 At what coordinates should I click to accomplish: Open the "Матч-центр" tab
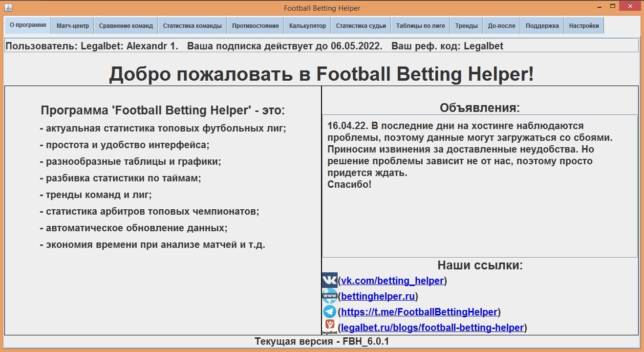pos(73,26)
